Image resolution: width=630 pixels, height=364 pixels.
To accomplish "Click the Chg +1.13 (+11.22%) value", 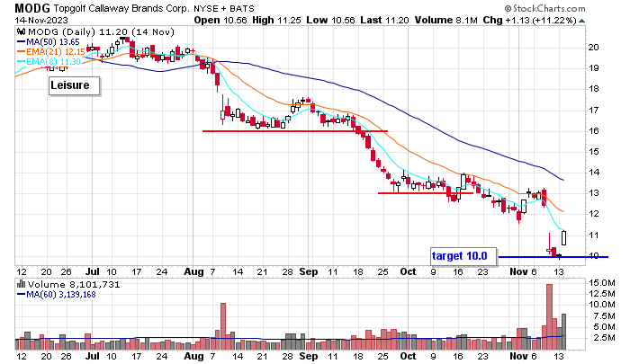I will 529,20.
